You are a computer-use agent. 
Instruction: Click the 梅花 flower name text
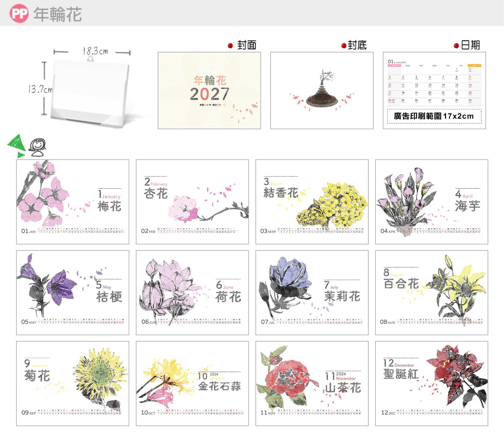tap(109, 206)
